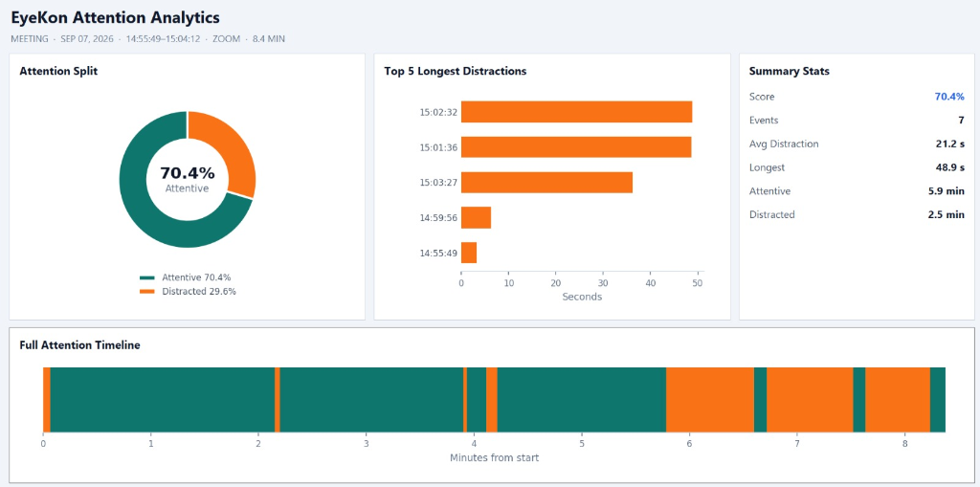Click the 15:01:36 axis label
The width and height of the screenshot is (980, 487).
coord(438,147)
